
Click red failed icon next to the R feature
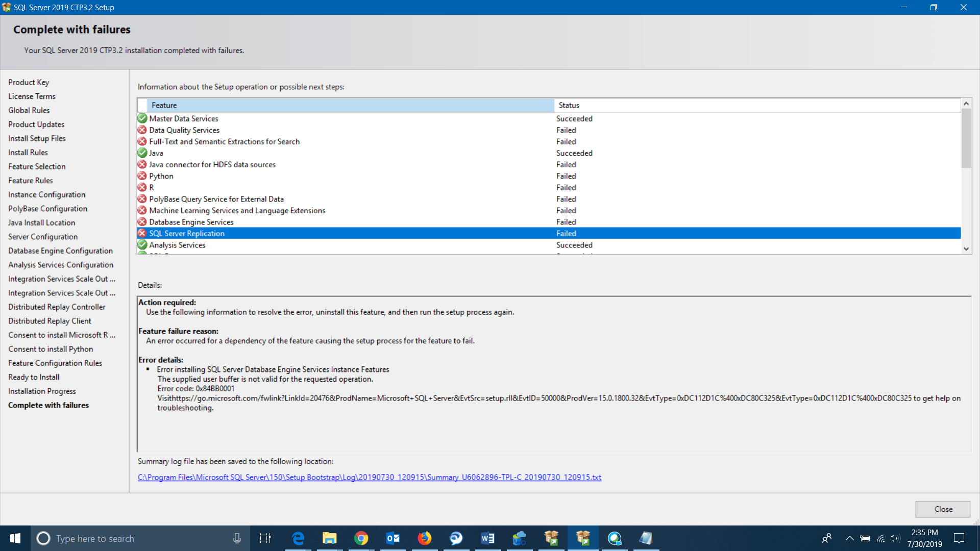coord(142,187)
